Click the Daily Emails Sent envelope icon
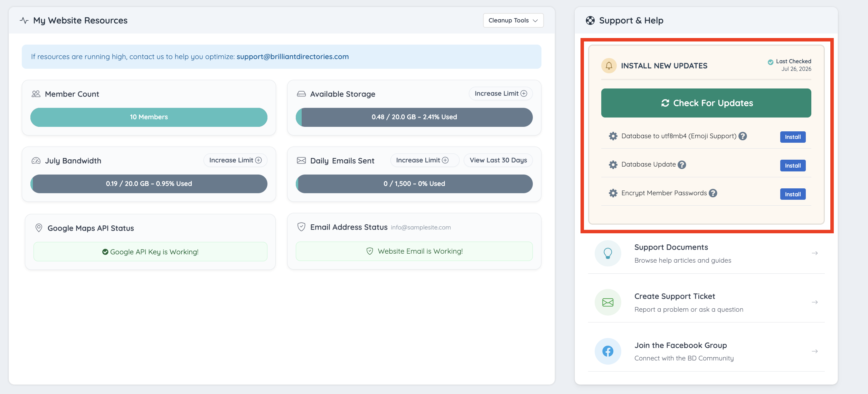This screenshot has height=394, width=868. click(x=301, y=161)
